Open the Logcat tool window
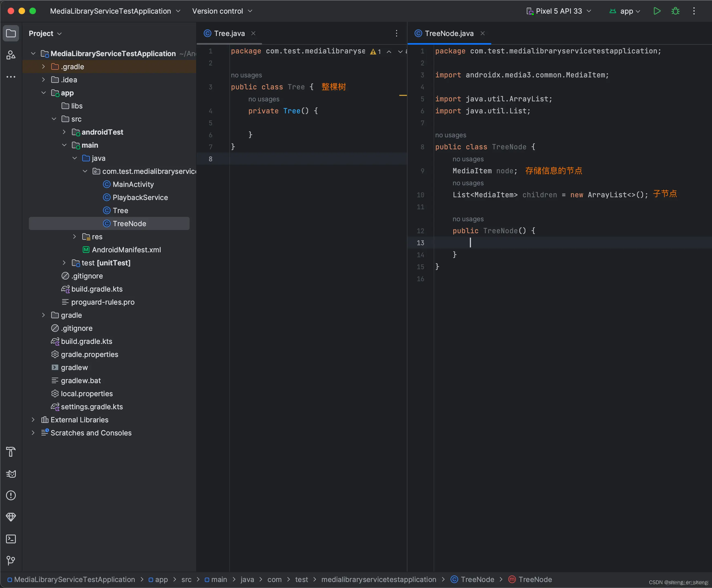Viewport: 712px width, 588px height. (11, 474)
